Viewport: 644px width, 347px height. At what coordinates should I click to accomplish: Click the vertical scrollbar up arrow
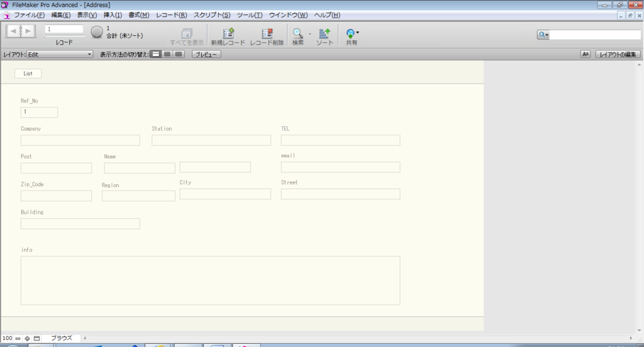coord(640,65)
